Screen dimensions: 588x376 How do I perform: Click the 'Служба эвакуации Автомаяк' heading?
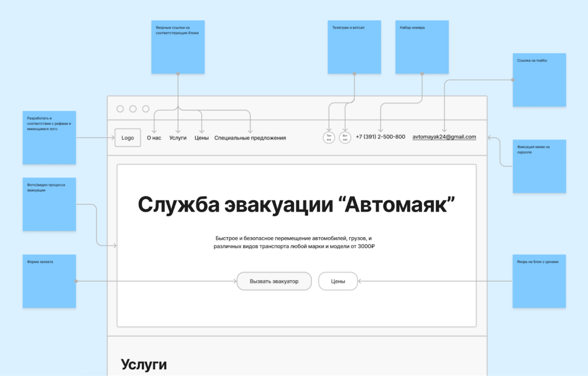click(296, 205)
